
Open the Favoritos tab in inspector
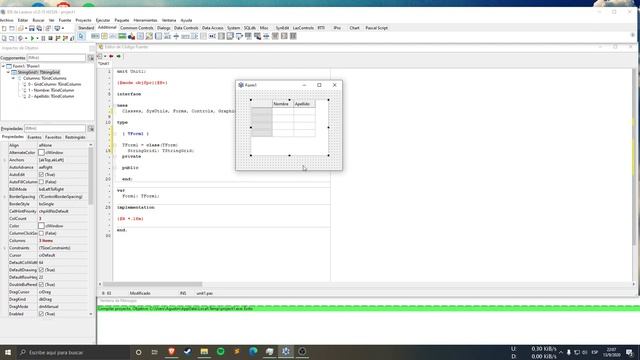(53, 137)
